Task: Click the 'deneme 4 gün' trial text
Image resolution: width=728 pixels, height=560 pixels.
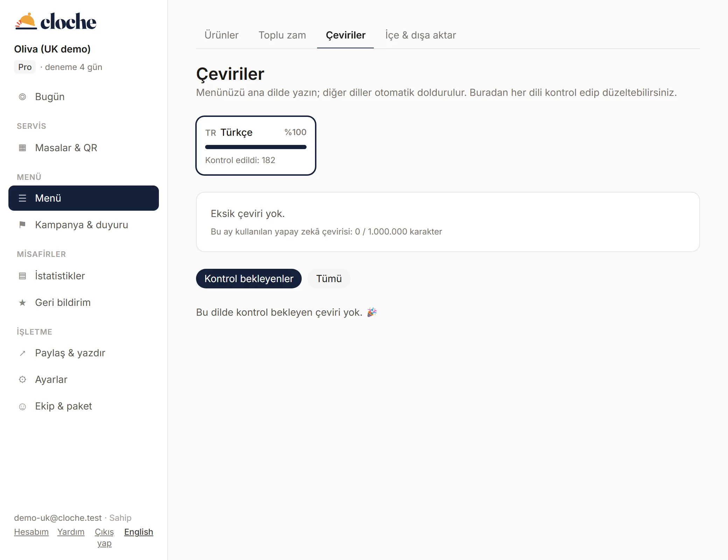Action: pyautogui.click(x=73, y=67)
